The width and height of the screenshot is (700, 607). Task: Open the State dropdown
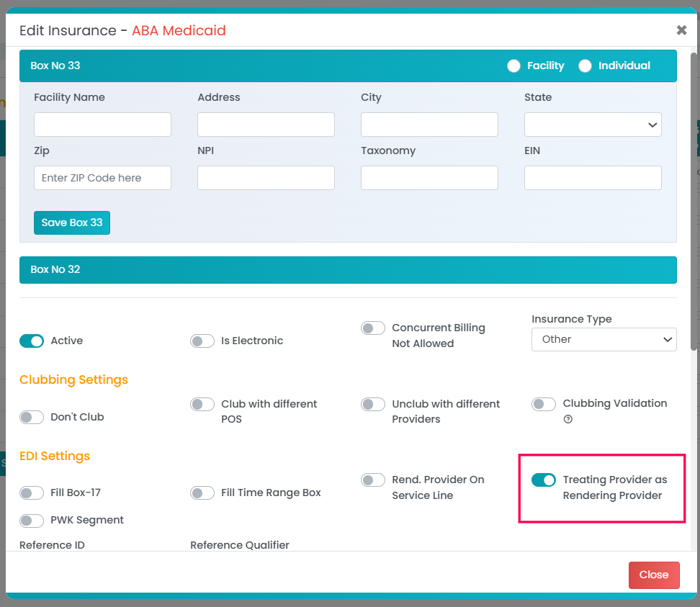pyautogui.click(x=593, y=125)
